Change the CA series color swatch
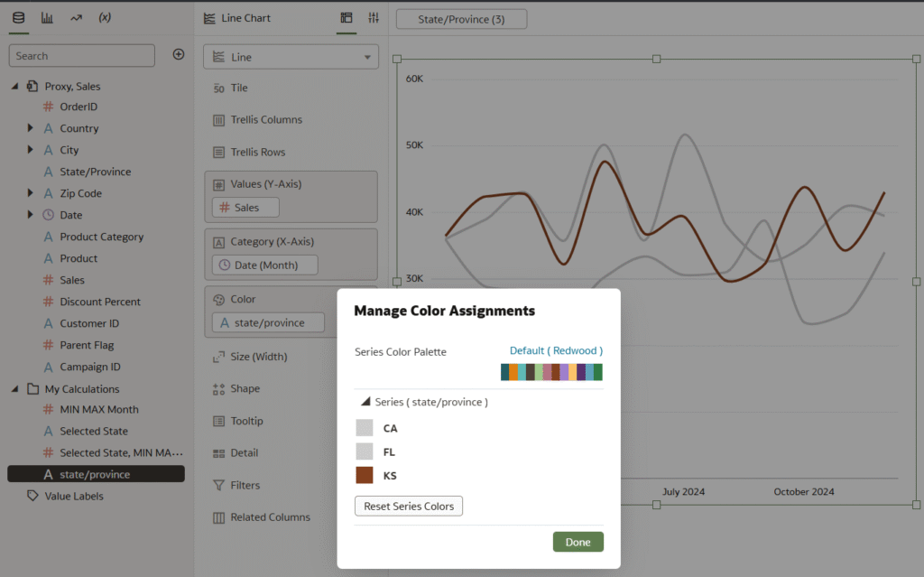Screen dimensions: 924x577 (x=365, y=428)
